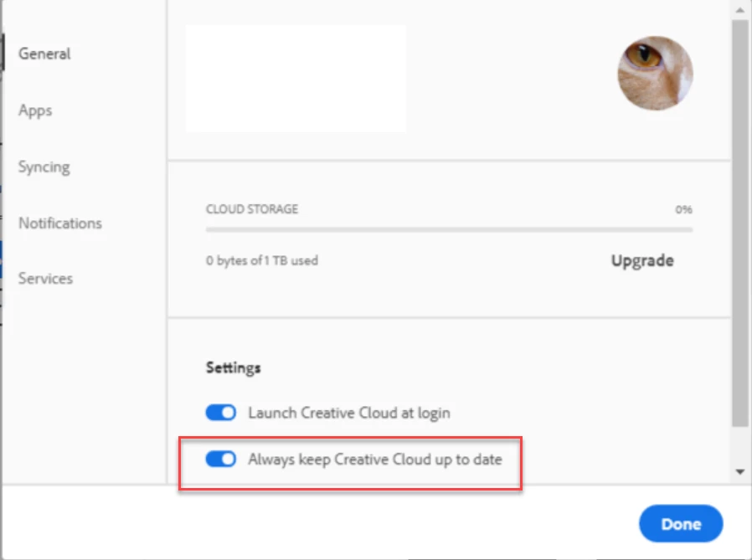752x560 pixels.
Task: Select the Services preferences section
Action: (45, 279)
